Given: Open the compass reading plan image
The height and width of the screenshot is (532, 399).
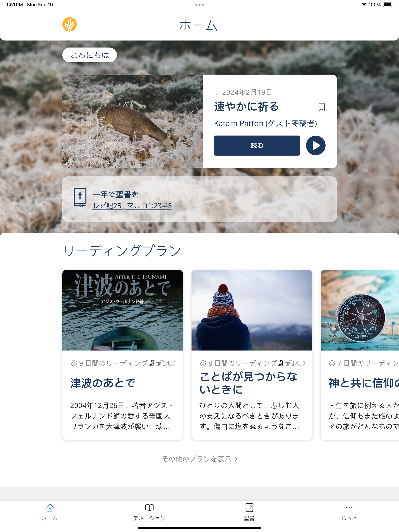Looking at the screenshot, I should 360,310.
